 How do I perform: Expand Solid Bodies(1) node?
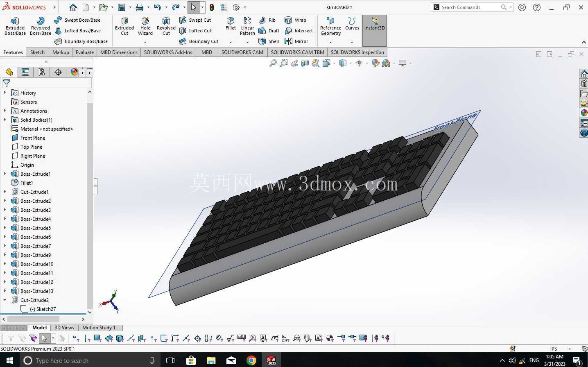5,120
